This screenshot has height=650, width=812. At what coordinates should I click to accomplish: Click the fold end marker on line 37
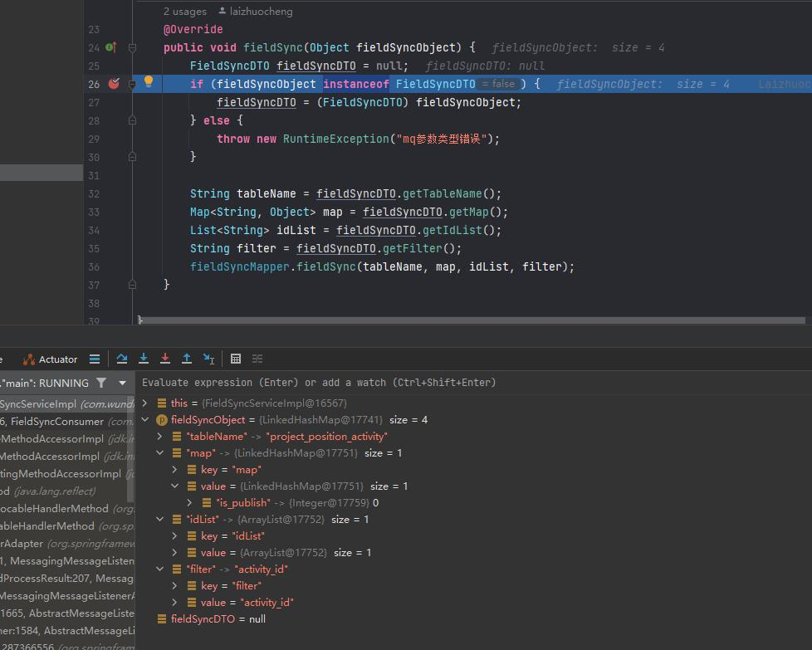(x=132, y=285)
